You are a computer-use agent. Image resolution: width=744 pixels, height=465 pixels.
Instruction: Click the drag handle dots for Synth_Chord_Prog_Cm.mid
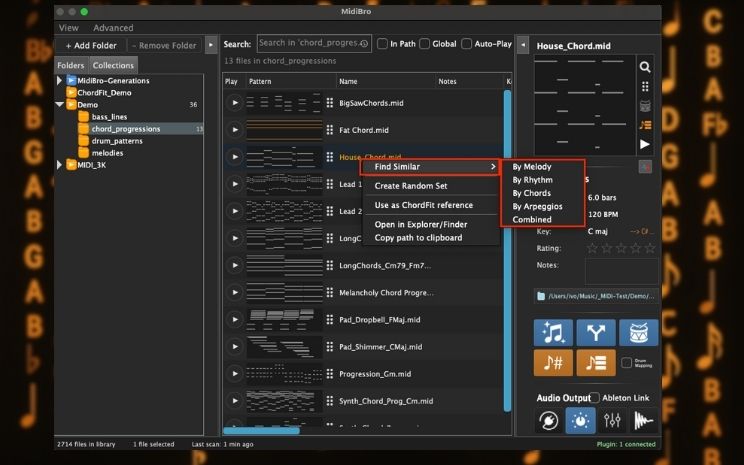tap(330, 400)
